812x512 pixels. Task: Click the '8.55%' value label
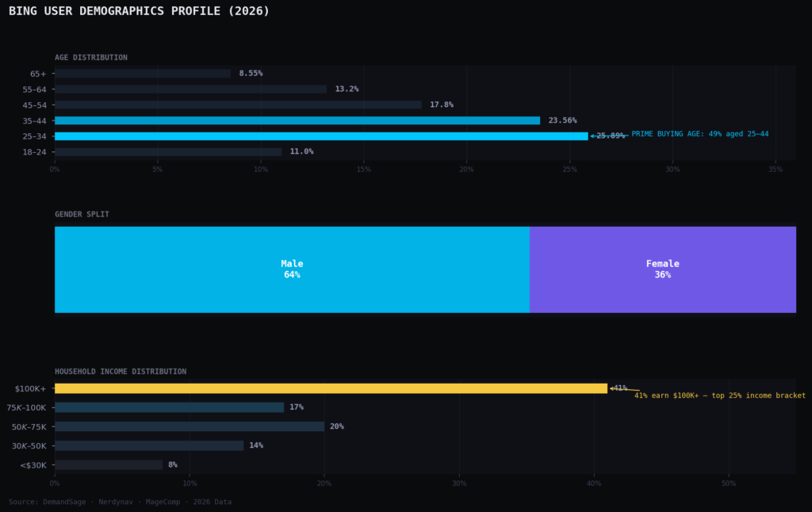click(251, 74)
